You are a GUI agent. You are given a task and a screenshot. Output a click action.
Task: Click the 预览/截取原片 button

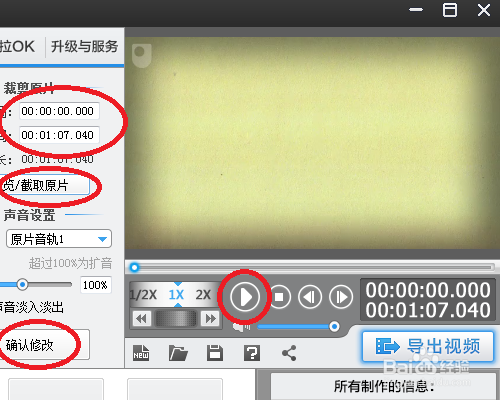click(44, 185)
